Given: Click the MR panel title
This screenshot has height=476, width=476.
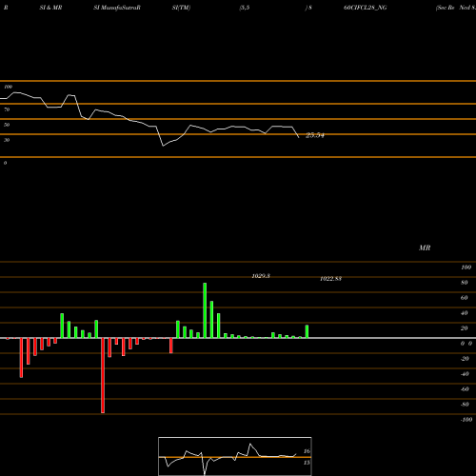Looking at the screenshot, I should 425,248.
